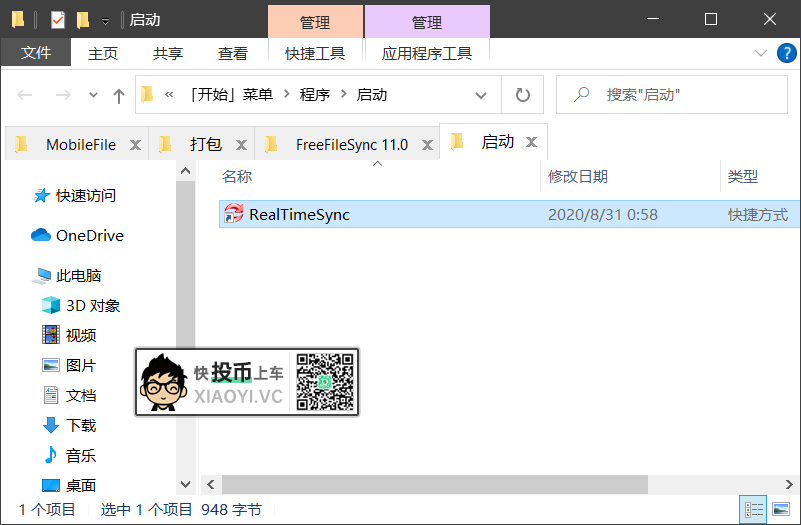Click the 「开始」菜单 breadcrumb
Viewport: 801px width, 525px height.
coord(231,94)
